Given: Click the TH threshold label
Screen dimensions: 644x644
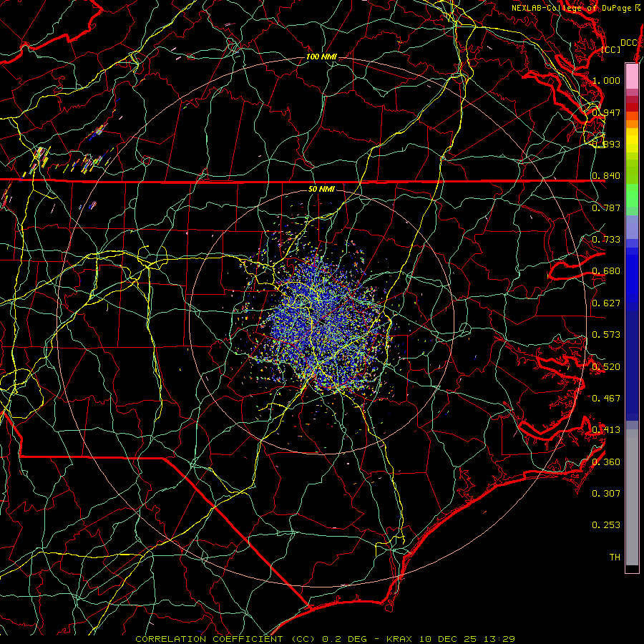Looking at the screenshot, I should (x=615, y=557).
